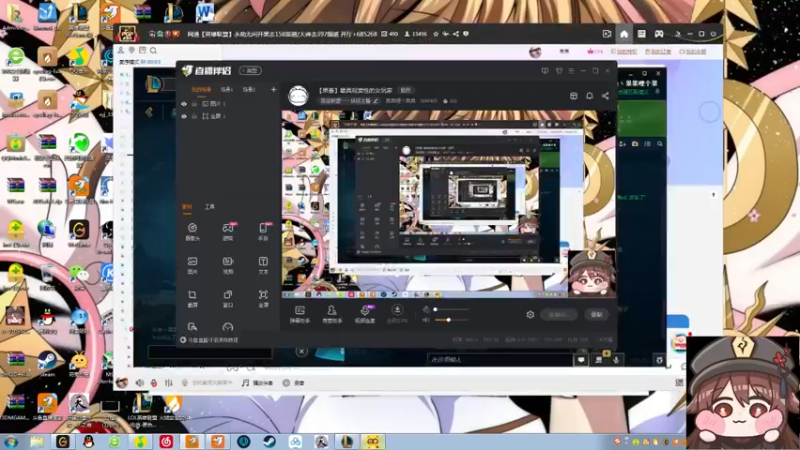This screenshot has height=450, width=800.
Task: Open the list icon next to the home button
Action: click(641, 34)
